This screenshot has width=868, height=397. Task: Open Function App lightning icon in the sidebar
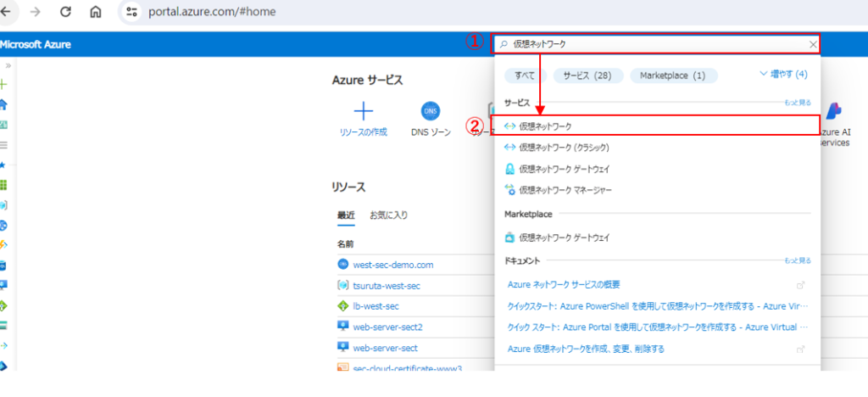3,245
